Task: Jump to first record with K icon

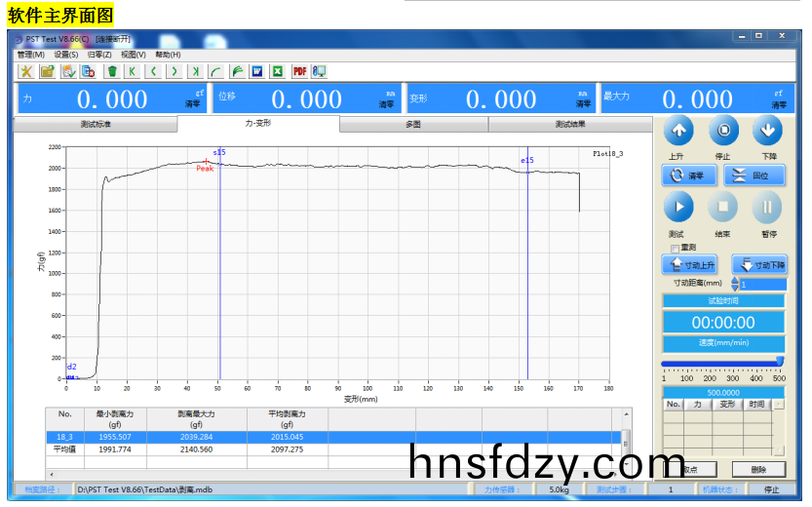Action: (133, 71)
